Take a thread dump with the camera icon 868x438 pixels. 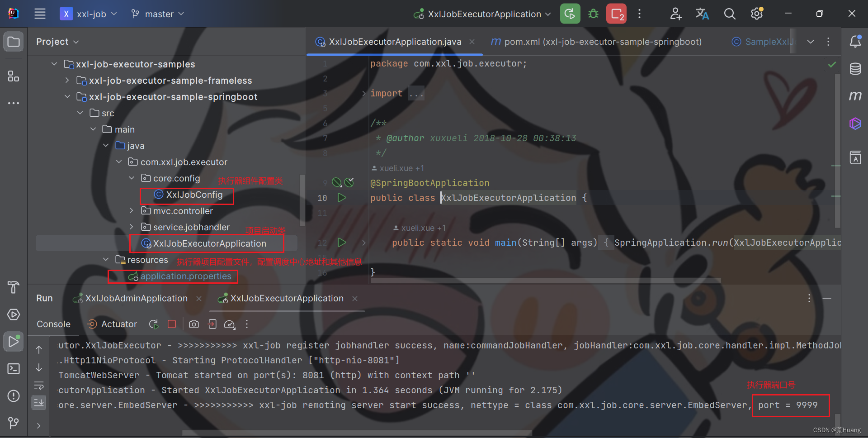click(194, 324)
